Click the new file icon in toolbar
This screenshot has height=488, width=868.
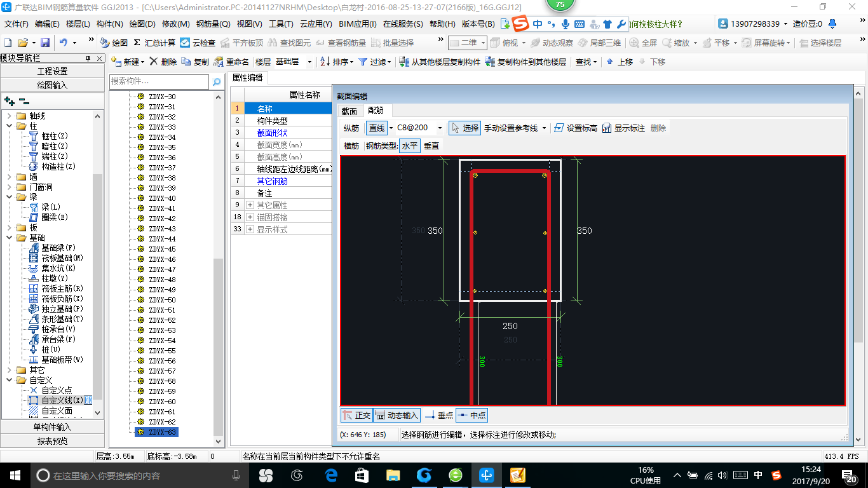click(x=8, y=43)
